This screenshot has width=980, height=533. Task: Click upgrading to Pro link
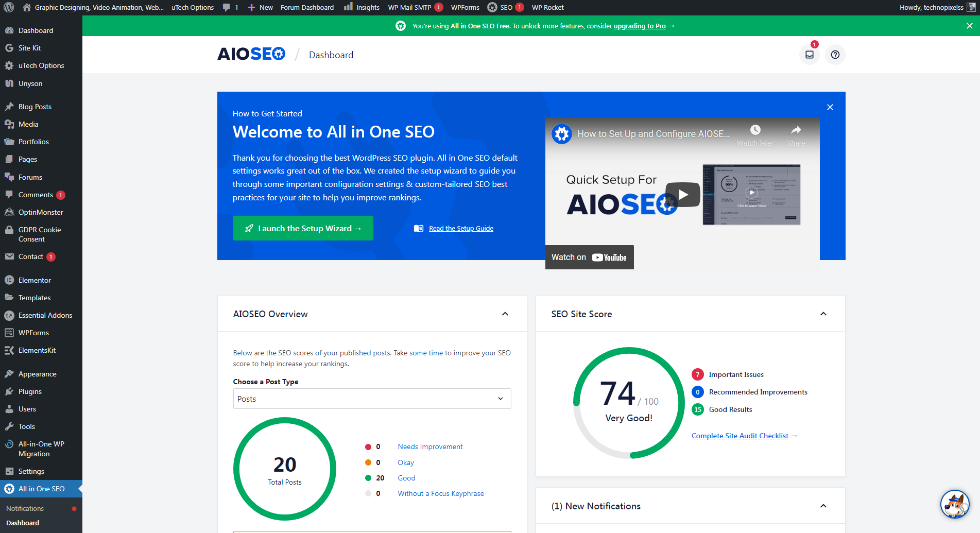(640, 26)
